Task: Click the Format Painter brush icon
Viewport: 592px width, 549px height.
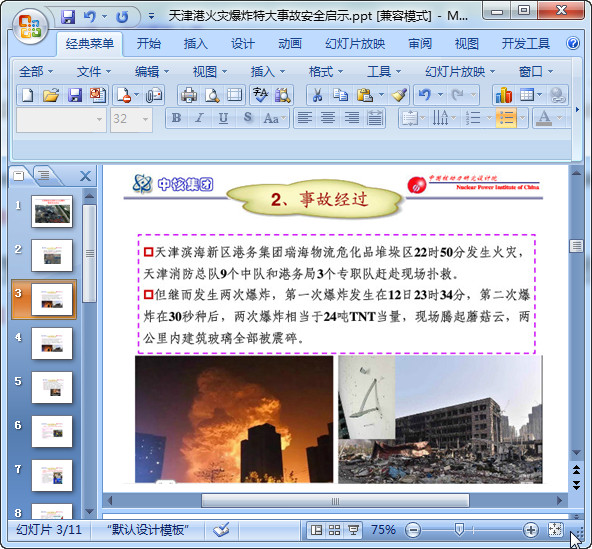Action: (x=399, y=95)
